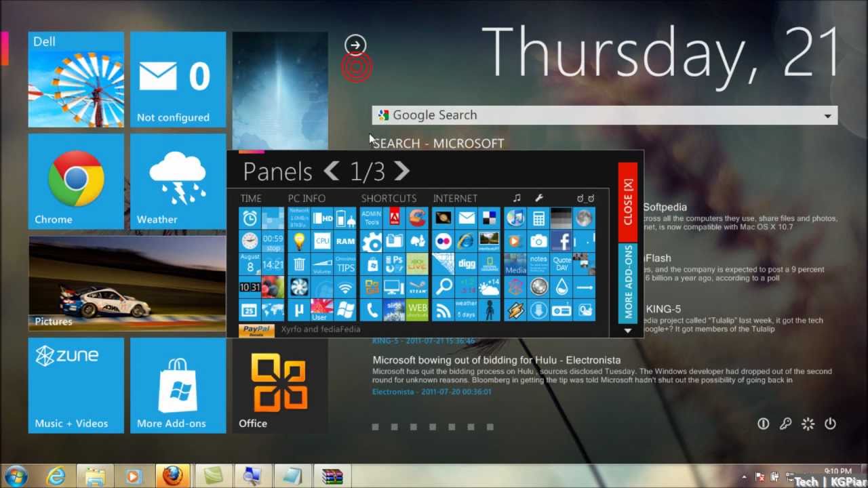Open the Office tile
This screenshot has width=868, height=488.
280,386
